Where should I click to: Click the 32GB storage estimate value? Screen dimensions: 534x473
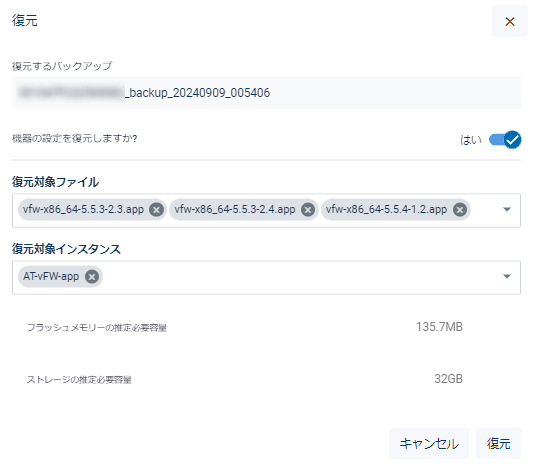449,379
